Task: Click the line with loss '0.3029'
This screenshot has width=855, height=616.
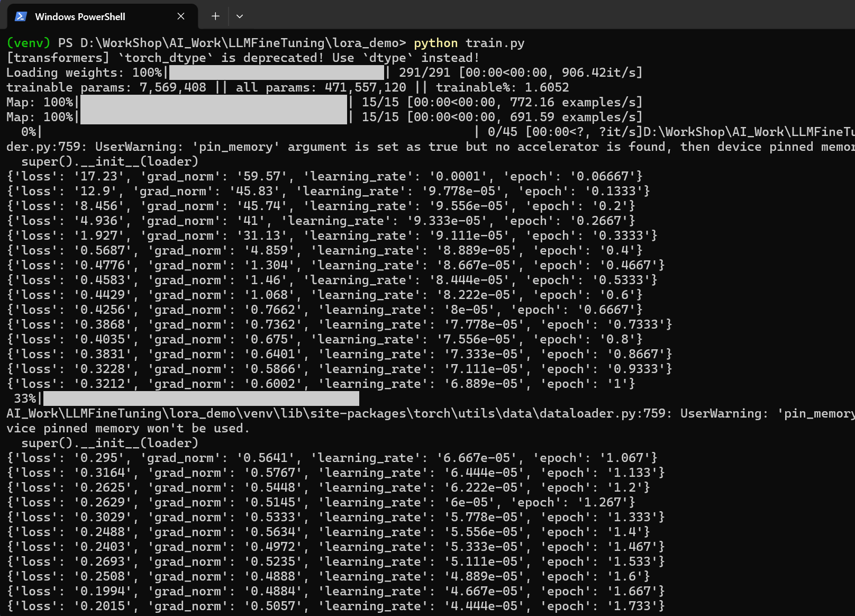Action: (x=336, y=517)
